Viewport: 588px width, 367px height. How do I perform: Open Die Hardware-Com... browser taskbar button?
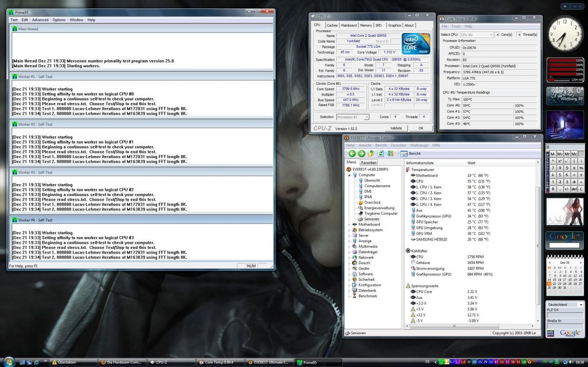(x=122, y=362)
